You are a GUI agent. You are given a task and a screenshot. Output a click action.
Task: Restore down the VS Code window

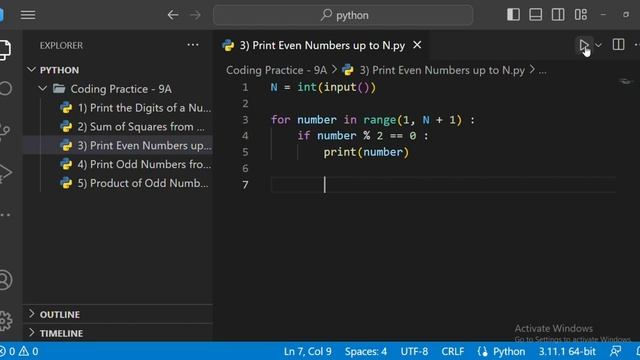[626, 15]
